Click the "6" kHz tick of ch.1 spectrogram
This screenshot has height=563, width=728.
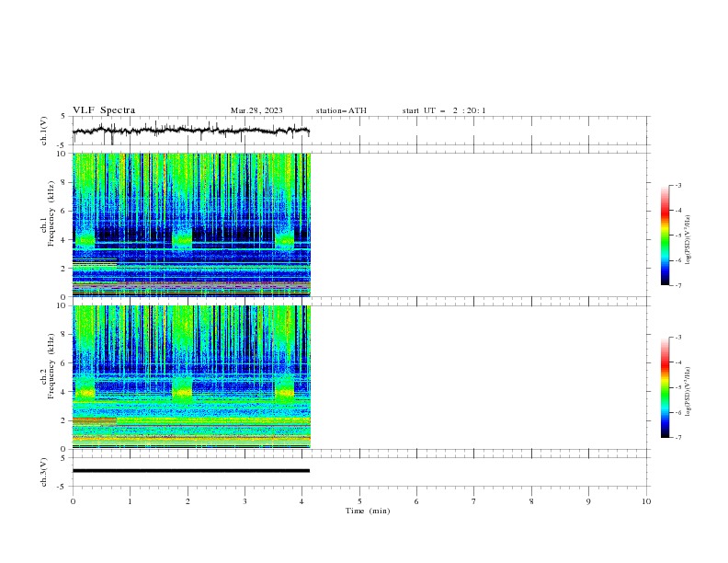[64, 212]
